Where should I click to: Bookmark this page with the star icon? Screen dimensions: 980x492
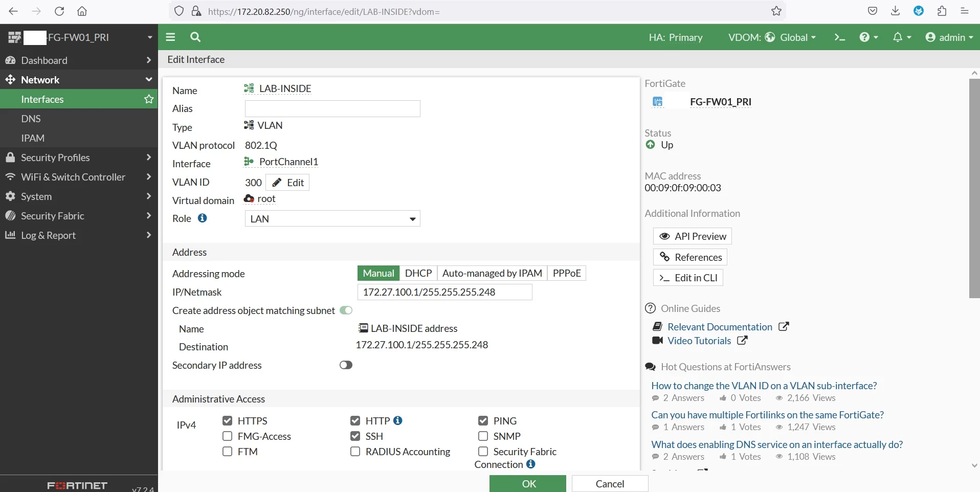776,11
